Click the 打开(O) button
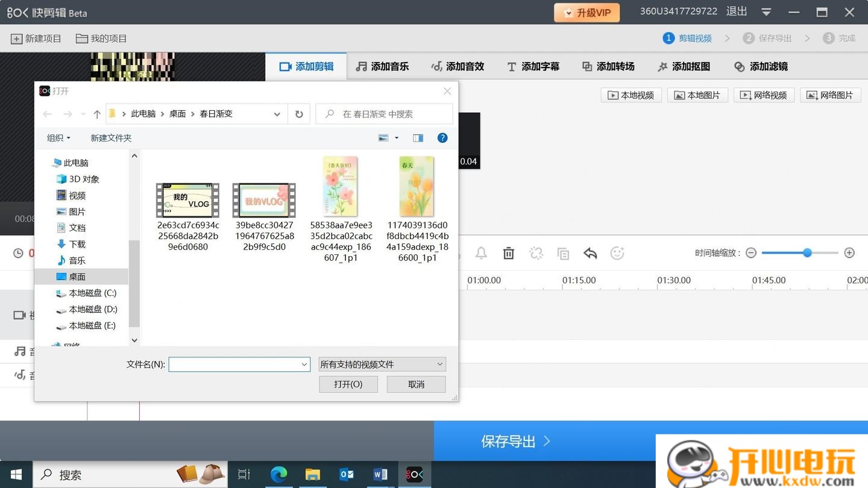868x488 pixels. pyautogui.click(x=348, y=384)
